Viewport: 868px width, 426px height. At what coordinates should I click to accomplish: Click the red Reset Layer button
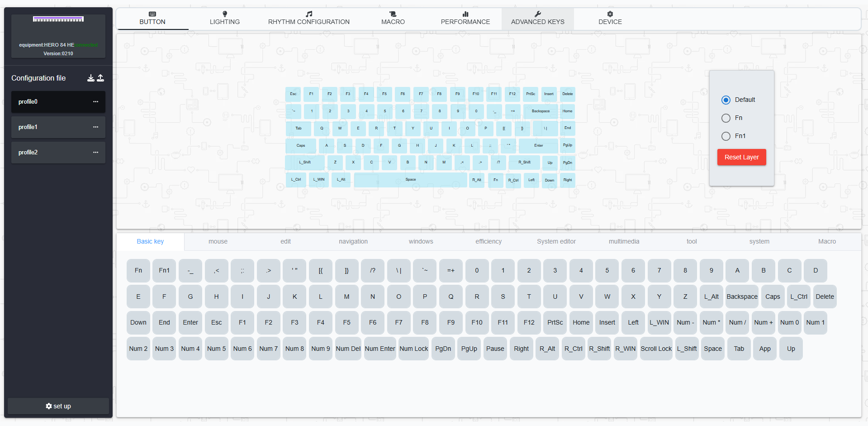pyautogui.click(x=741, y=157)
